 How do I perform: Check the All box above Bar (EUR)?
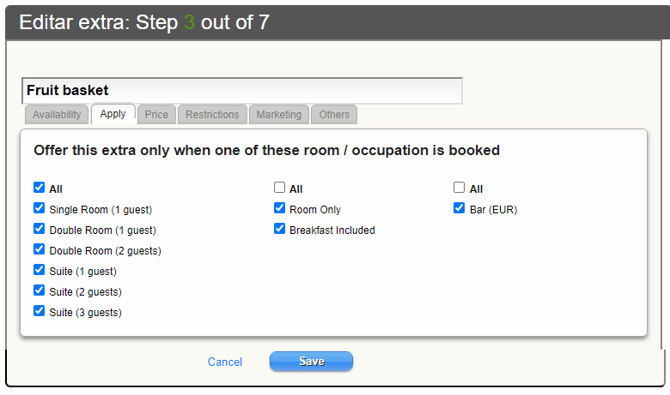[459, 187]
